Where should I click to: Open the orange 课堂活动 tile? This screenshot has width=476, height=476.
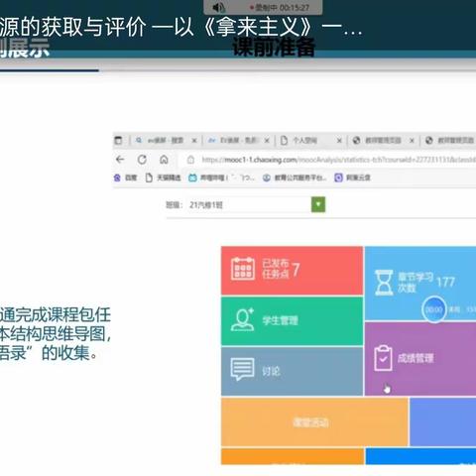tap(314, 422)
